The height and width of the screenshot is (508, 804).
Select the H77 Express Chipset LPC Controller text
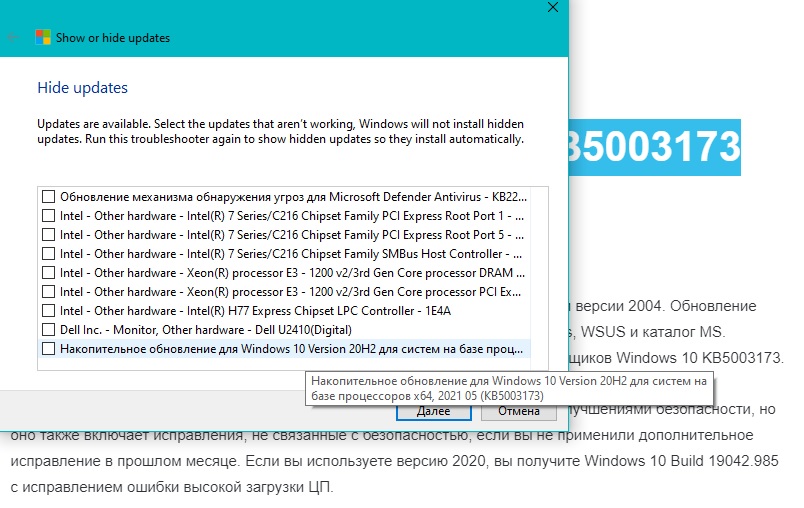255,311
